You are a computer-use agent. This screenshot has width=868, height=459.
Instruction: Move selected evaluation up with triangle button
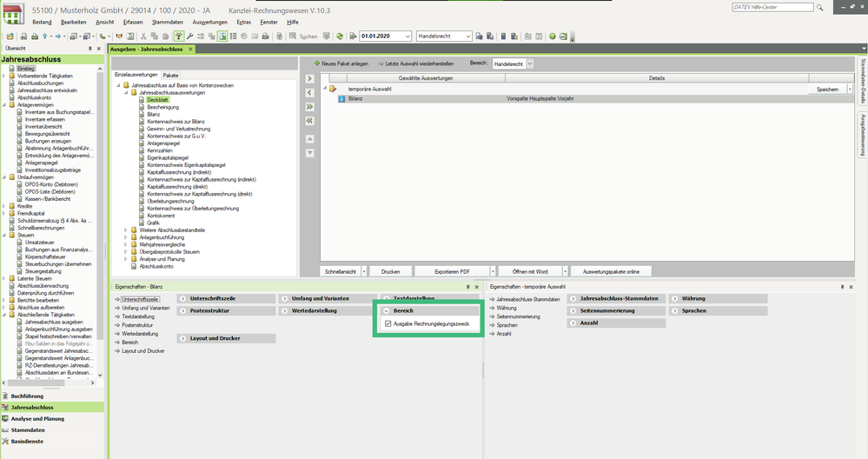(x=310, y=139)
